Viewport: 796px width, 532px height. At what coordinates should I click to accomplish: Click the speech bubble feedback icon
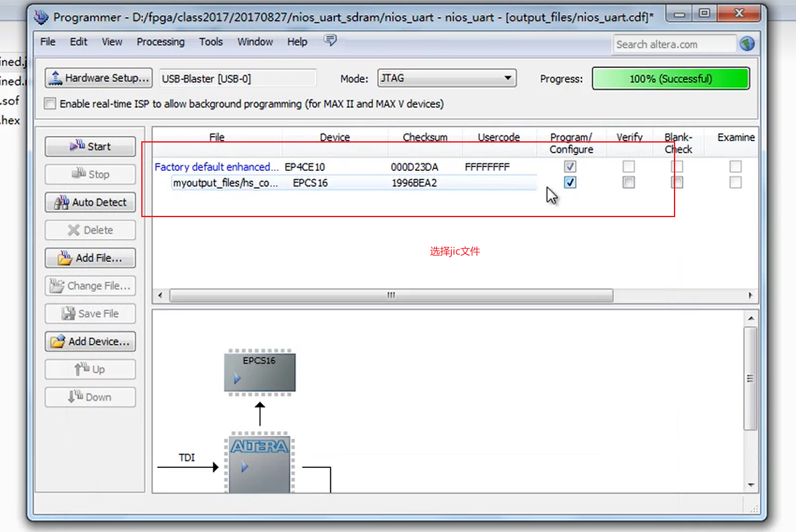[x=331, y=41]
